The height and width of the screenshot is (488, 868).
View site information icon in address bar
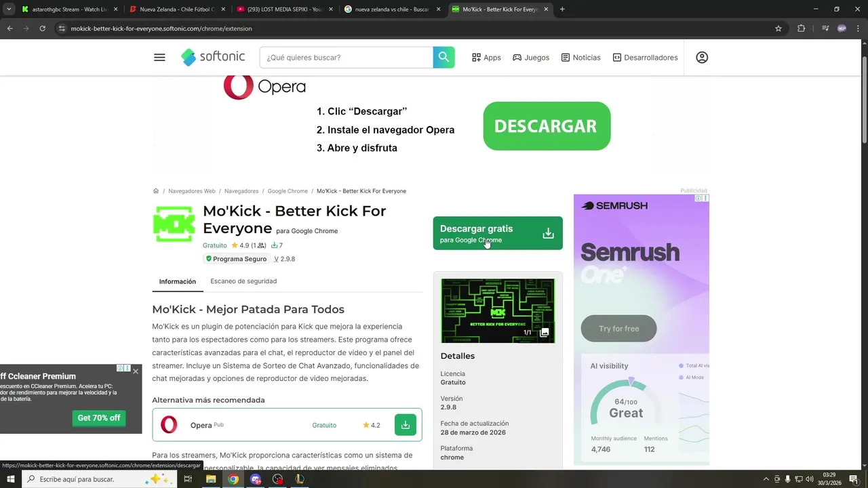[x=62, y=28]
